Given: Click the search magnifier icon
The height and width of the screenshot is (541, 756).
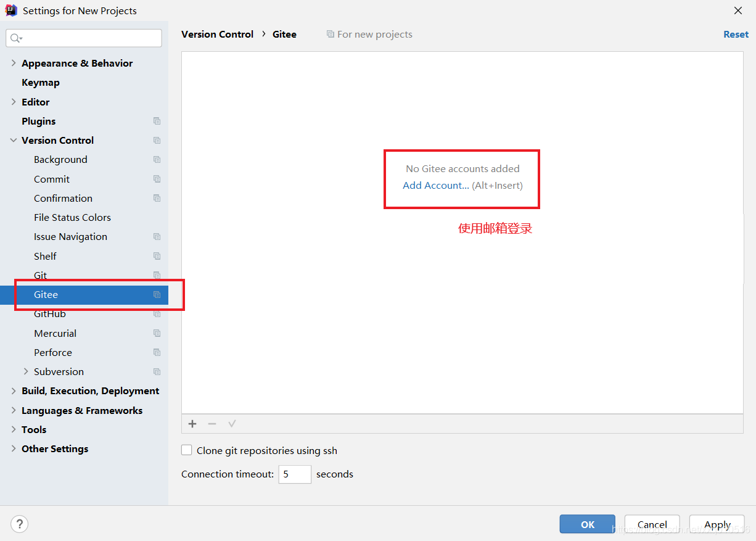Looking at the screenshot, I should (x=16, y=38).
